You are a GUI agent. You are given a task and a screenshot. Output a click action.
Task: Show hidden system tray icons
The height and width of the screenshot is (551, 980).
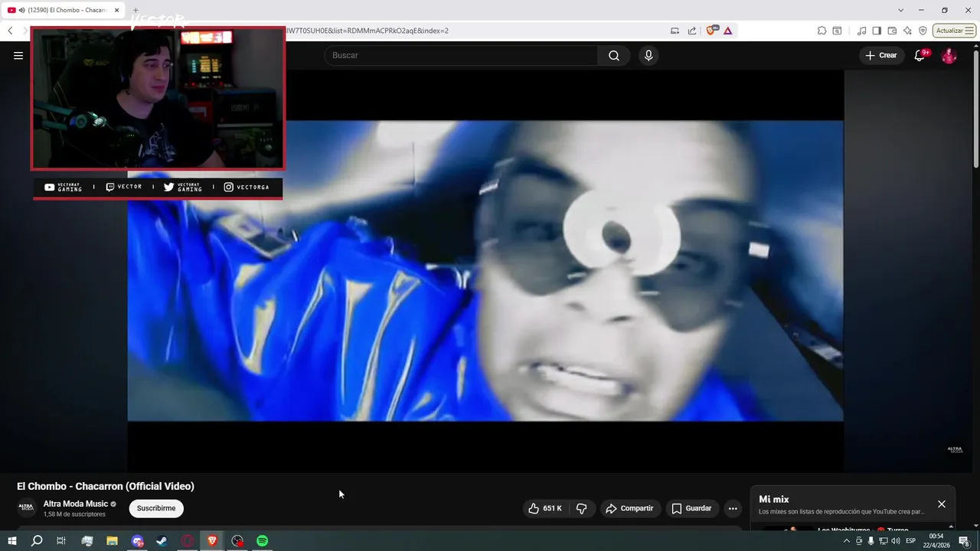[846, 541]
